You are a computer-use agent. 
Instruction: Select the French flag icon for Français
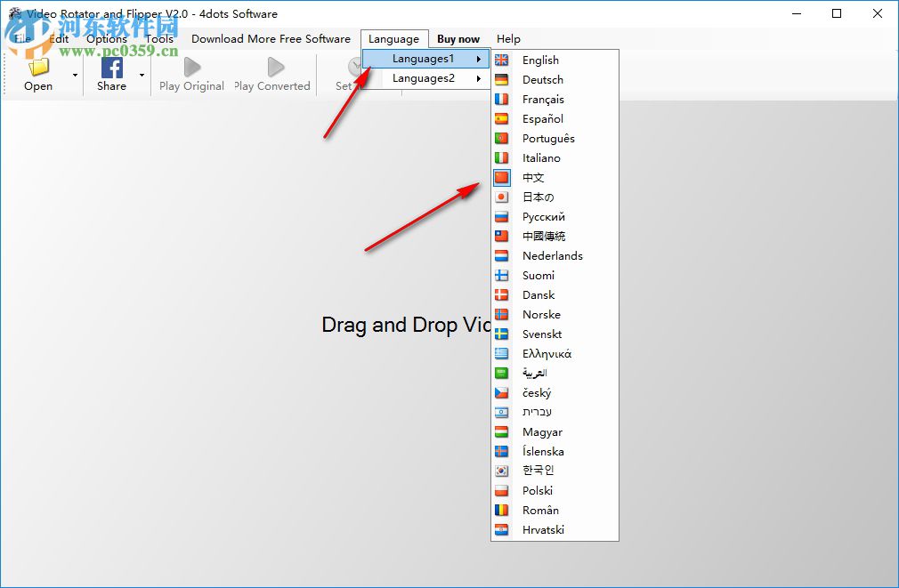point(502,99)
